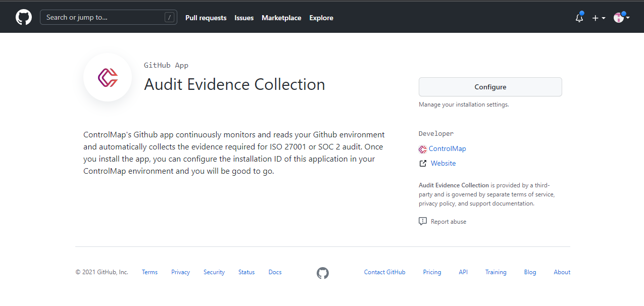This screenshot has width=644, height=306.
Task: Open the ControlMap developer link
Action: coord(447,149)
